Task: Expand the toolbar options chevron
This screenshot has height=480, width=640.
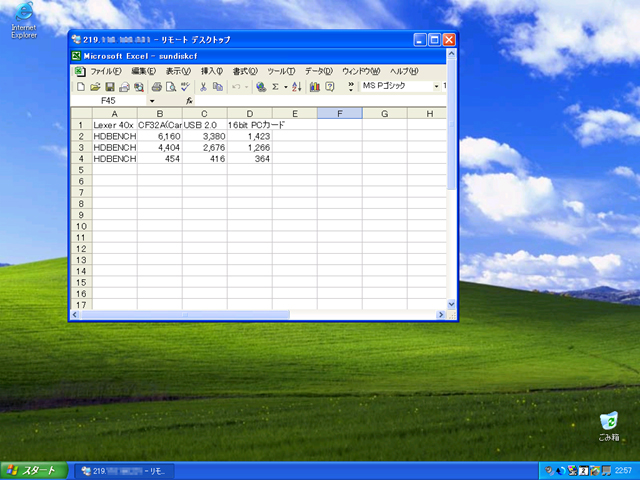Action: tap(351, 87)
